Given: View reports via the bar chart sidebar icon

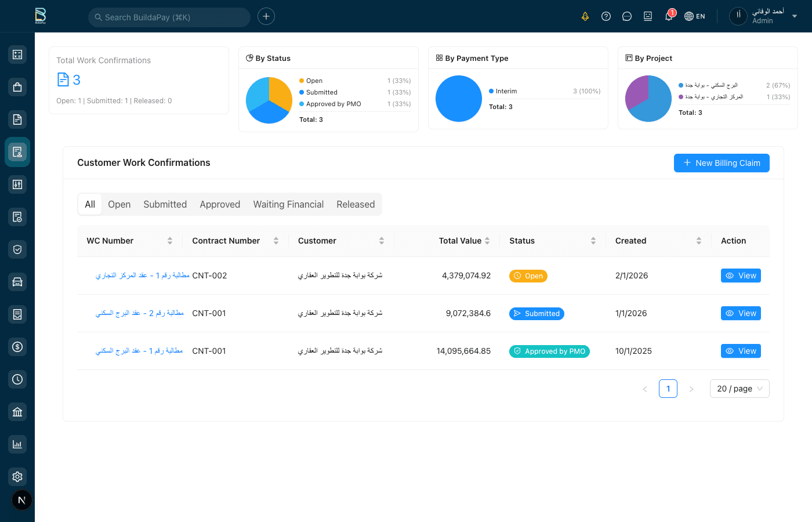Looking at the screenshot, I should coord(17,444).
